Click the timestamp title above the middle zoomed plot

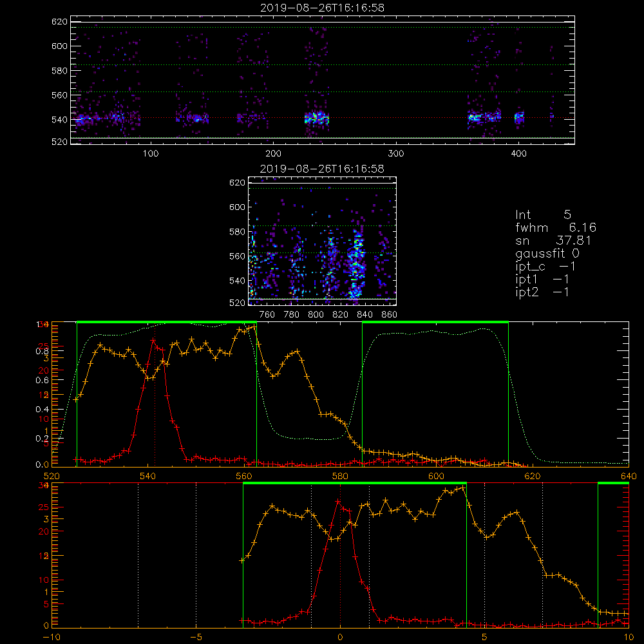322,169
